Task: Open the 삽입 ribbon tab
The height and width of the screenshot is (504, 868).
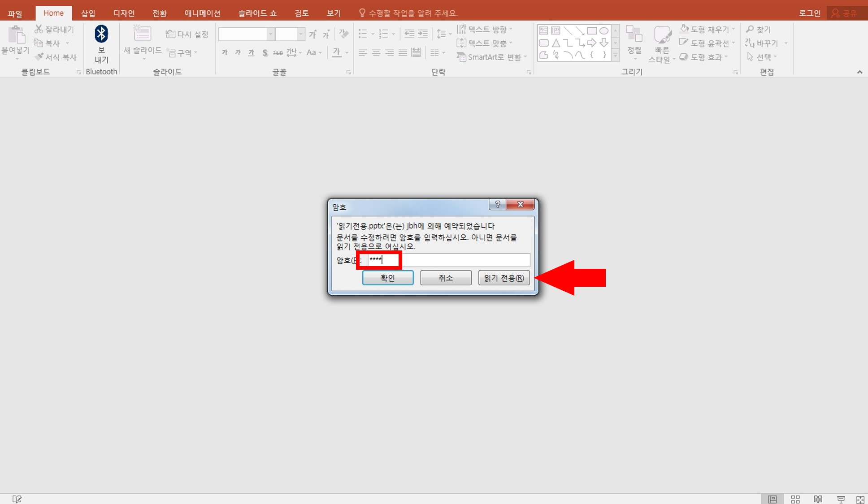Action: click(x=88, y=13)
